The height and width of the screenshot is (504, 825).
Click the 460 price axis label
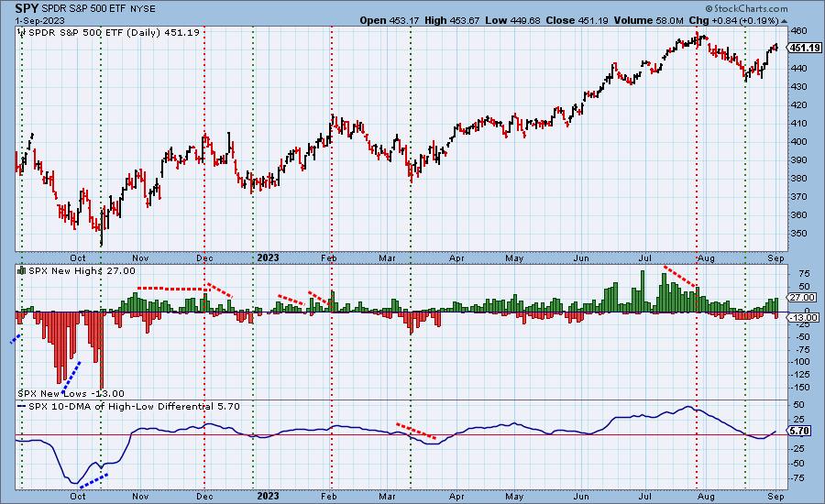coord(798,31)
